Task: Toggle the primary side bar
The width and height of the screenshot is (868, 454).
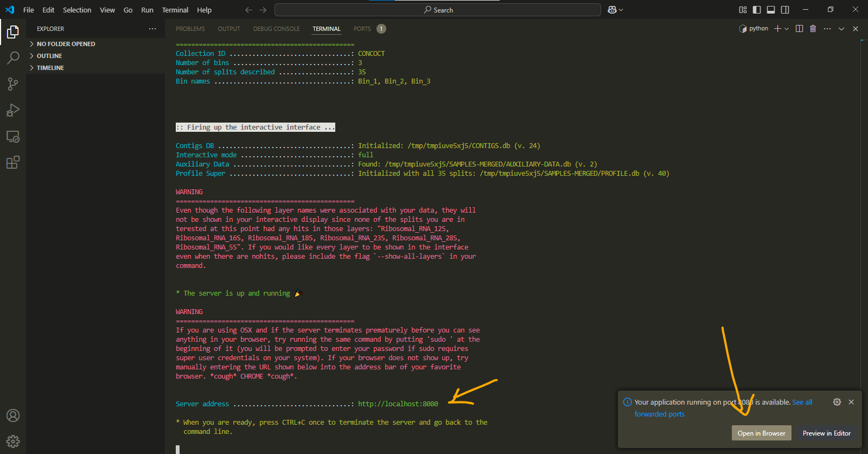Action: [757, 10]
